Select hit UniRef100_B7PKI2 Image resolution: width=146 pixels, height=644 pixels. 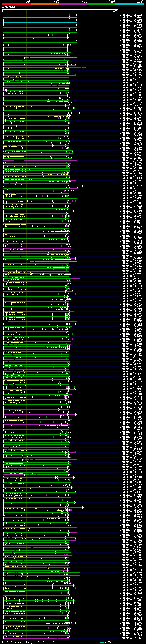pos(131,50)
